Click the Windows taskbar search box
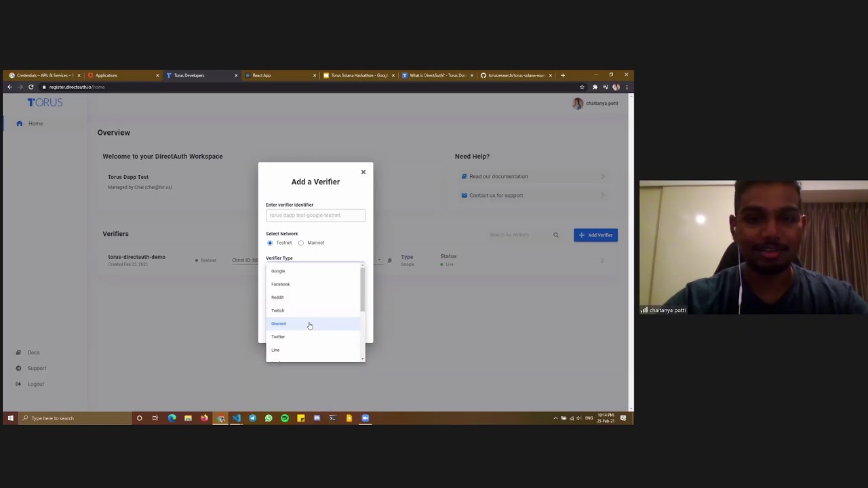 pyautogui.click(x=75, y=418)
